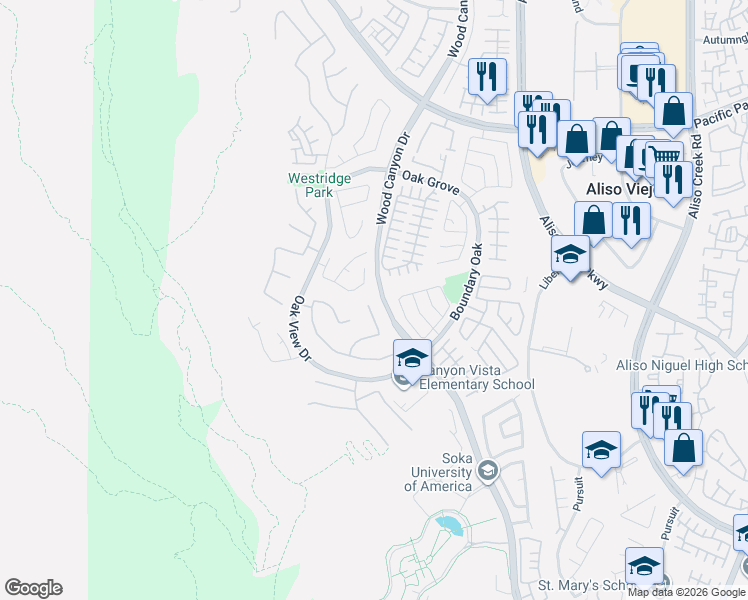
Task: Open the frontmost restaurant marker left of Journey
Action: coord(537,131)
